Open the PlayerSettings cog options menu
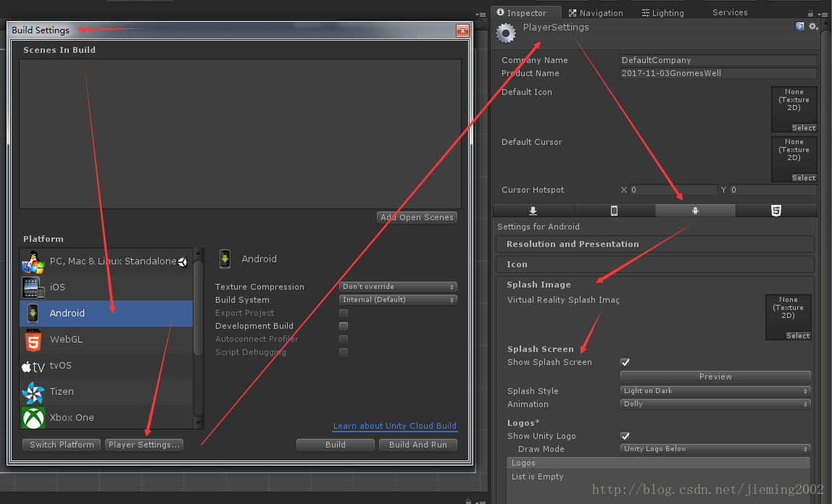The height and width of the screenshot is (504, 832). click(x=813, y=27)
